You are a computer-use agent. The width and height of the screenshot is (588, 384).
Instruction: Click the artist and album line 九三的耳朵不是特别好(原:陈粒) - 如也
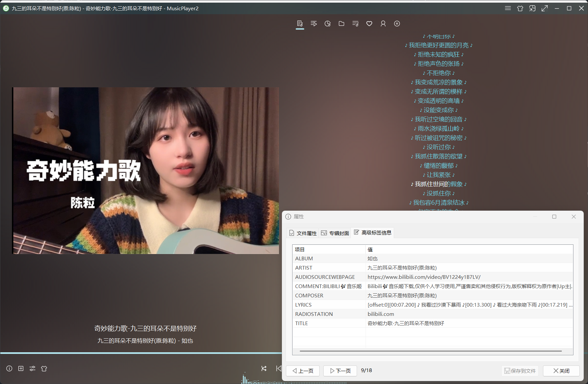click(x=145, y=341)
